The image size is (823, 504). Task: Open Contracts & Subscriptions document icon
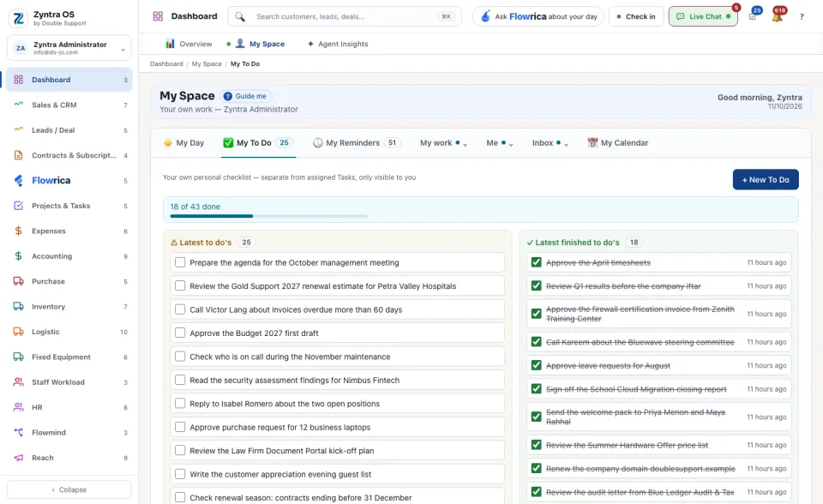pyautogui.click(x=18, y=155)
